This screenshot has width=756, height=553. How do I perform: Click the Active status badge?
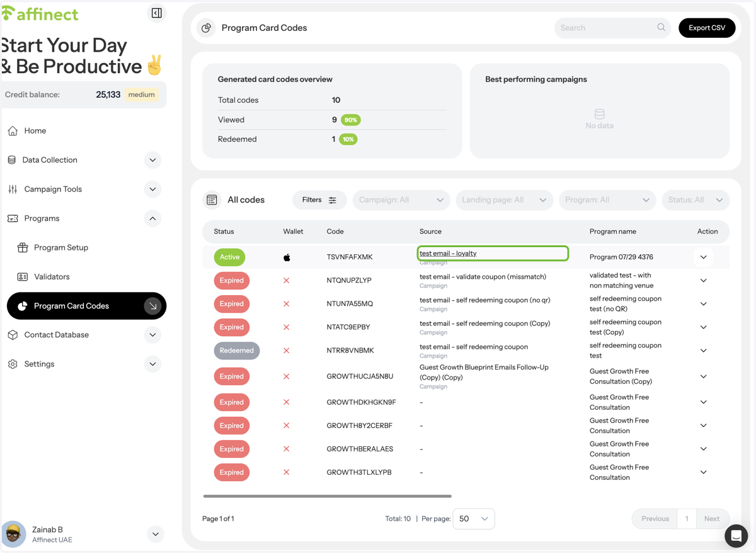point(229,257)
